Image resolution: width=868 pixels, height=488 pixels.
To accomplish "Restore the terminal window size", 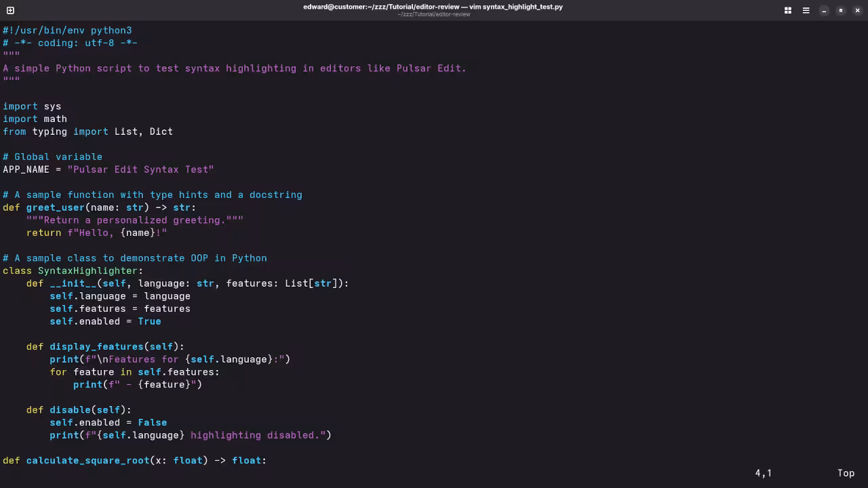I will coord(840,10).
